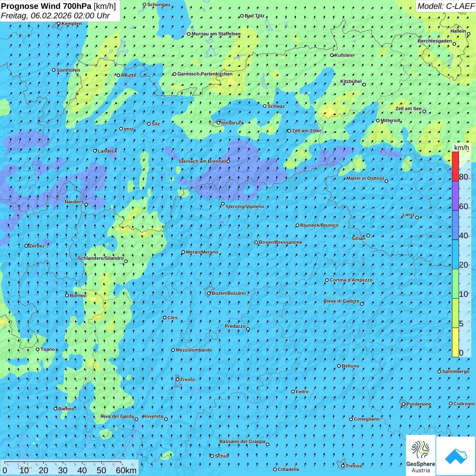This screenshot has height=476, width=476.
Task: Click the green 10 km/h legend color
Action: click(x=455, y=284)
